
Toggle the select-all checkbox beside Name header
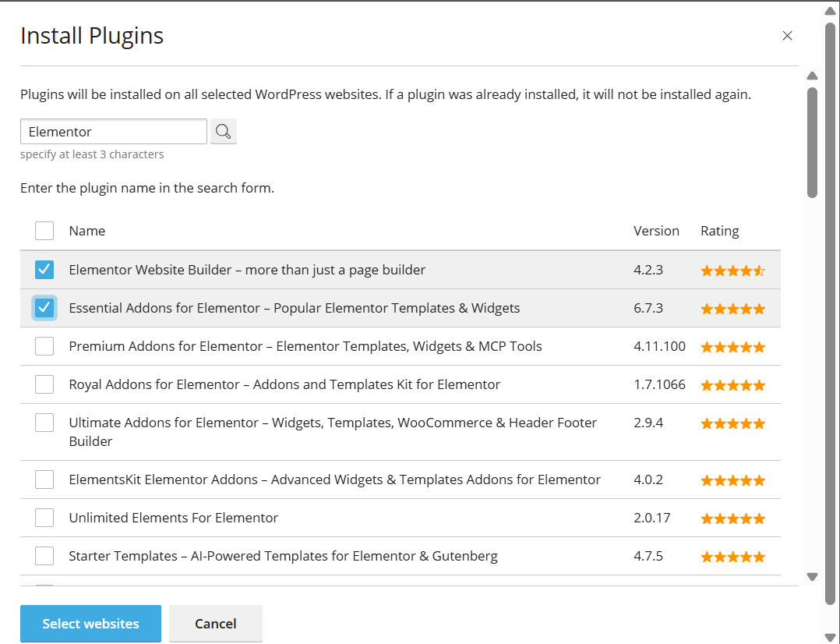pos(44,231)
